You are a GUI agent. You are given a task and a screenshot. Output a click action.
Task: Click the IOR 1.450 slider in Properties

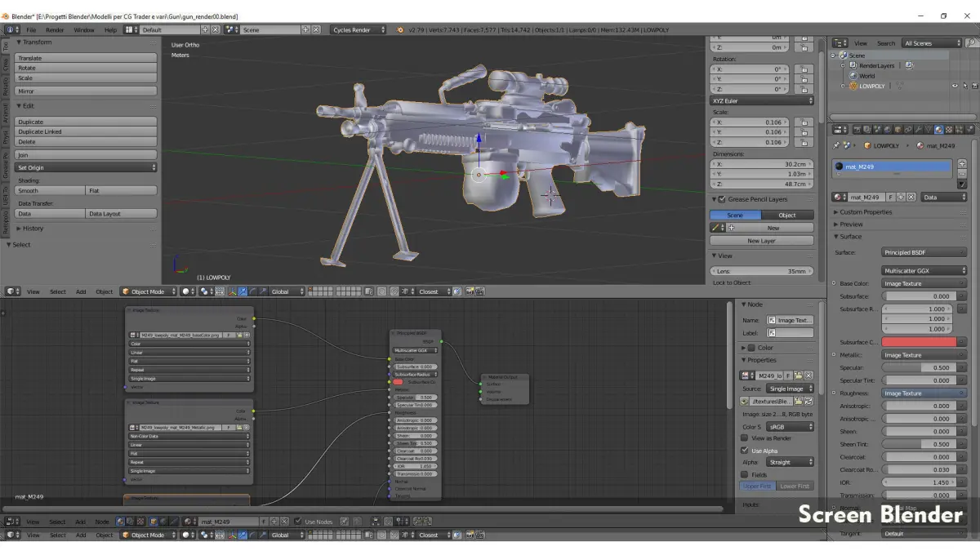tap(919, 482)
